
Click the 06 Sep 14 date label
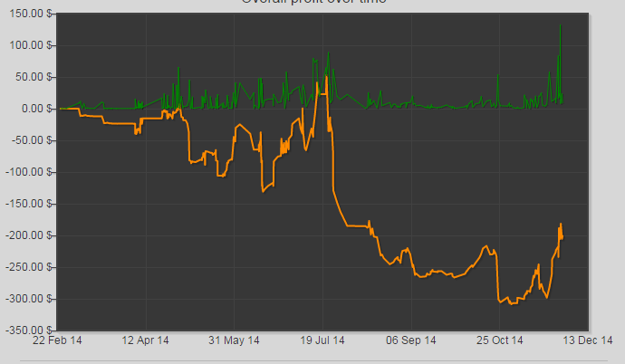pyautogui.click(x=411, y=340)
